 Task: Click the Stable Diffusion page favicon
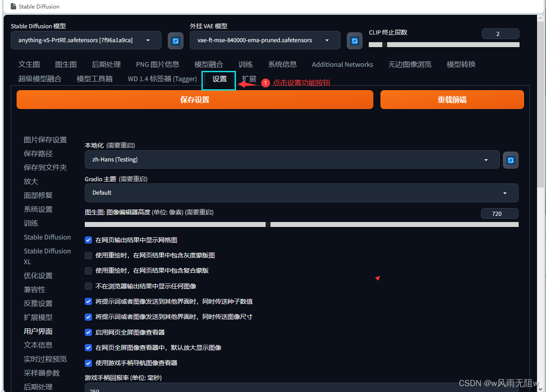coord(14,6)
